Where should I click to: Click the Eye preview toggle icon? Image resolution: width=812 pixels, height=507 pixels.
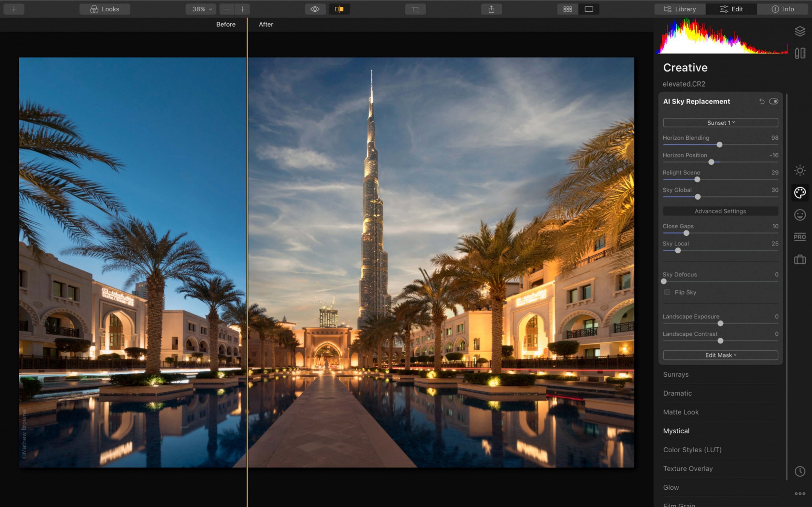click(x=314, y=9)
